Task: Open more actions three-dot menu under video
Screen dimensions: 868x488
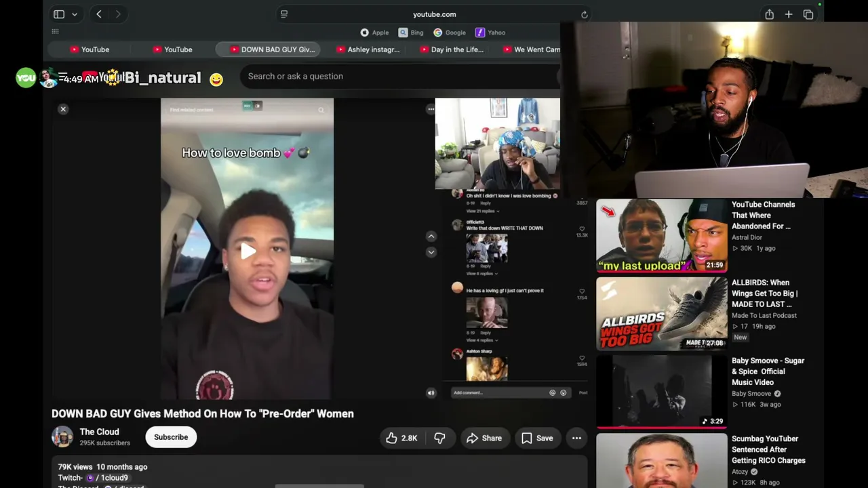Action: coord(576,439)
